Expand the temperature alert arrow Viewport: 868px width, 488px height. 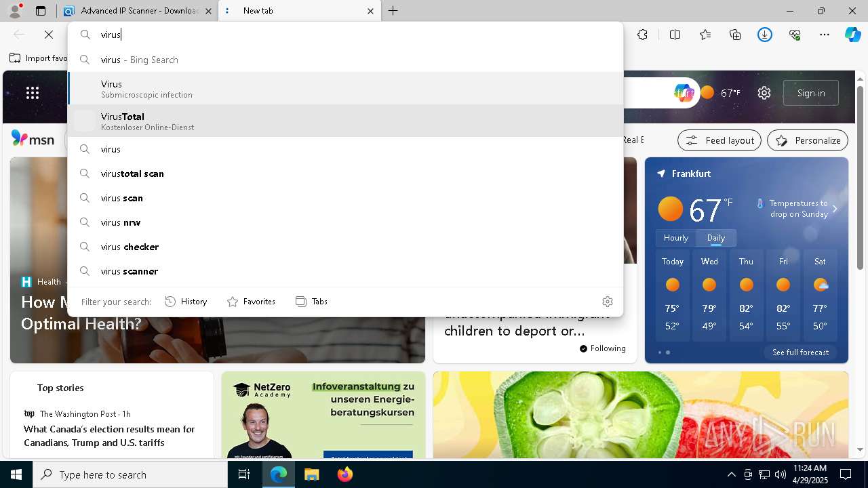[x=835, y=209]
